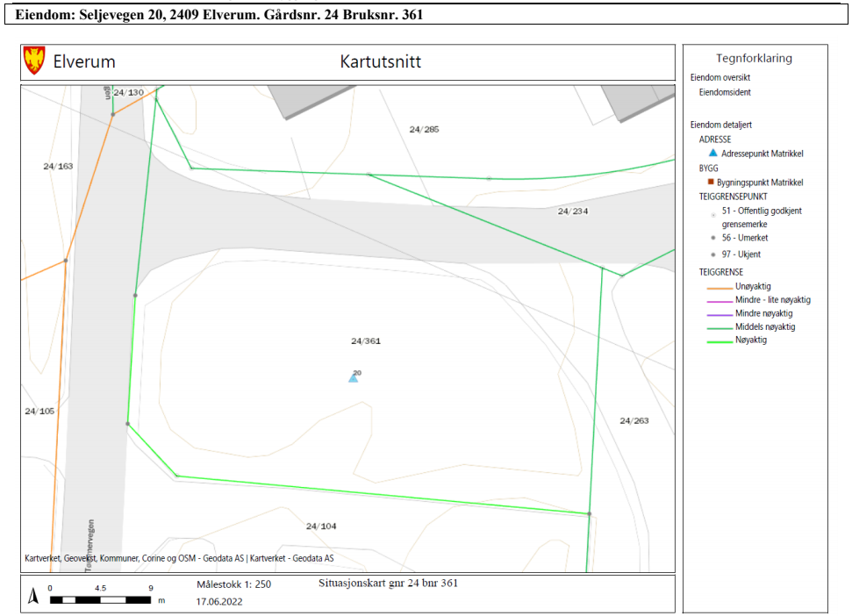Click the Mindre nøyaktig legend text
The height and width of the screenshot is (616, 852).
[x=763, y=313]
